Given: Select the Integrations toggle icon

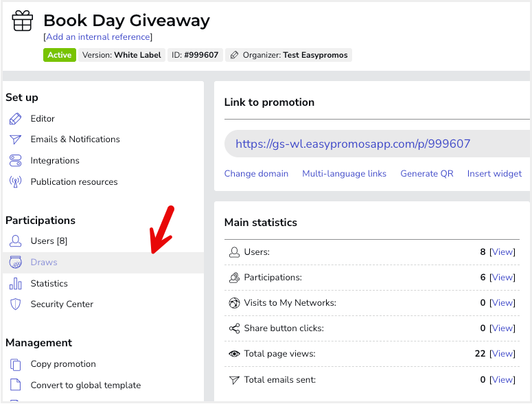Looking at the screenshot, I should pyautogui.click(x=15, y=161).
